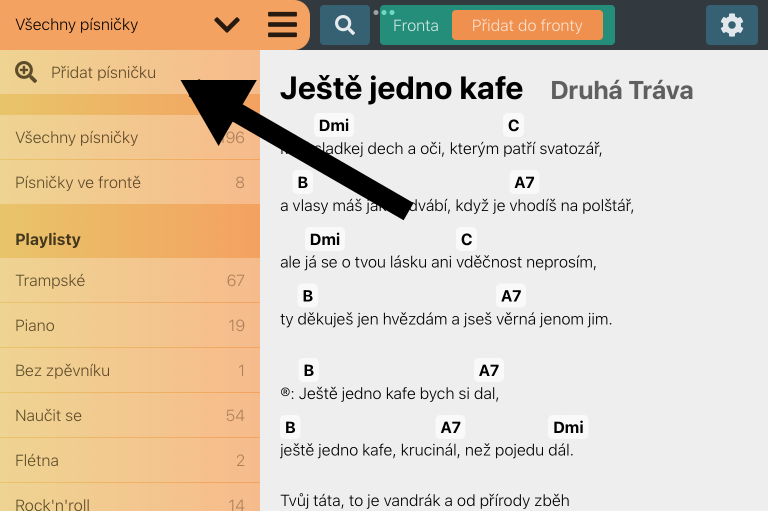Screen dimensions: 768x511
Task: Click the Přidat písničku field
Action: coord(130,73)
